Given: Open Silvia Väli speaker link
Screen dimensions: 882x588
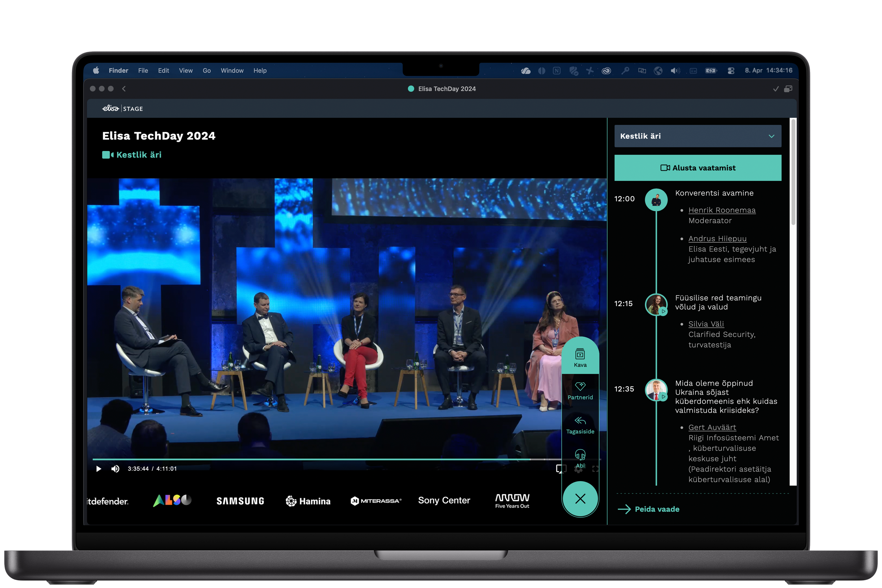Looking at the screenshot, I should click(706, 323).
